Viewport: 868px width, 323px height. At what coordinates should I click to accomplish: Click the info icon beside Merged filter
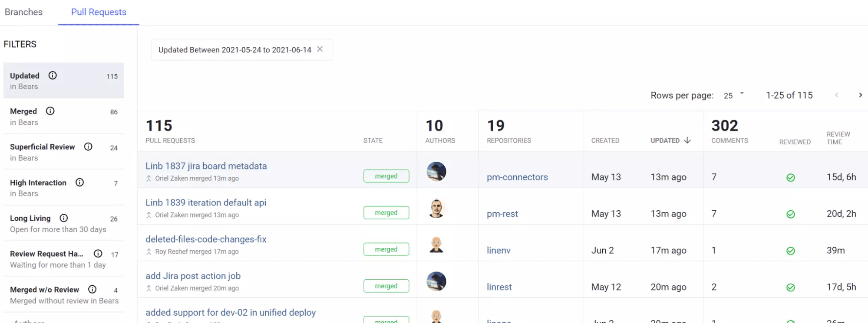tap(50, 111)
